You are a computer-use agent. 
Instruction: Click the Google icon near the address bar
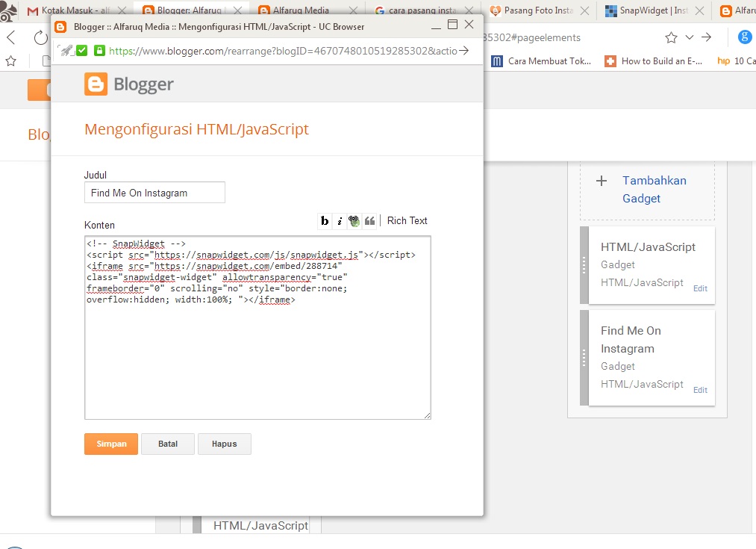[x=745, y=37]
